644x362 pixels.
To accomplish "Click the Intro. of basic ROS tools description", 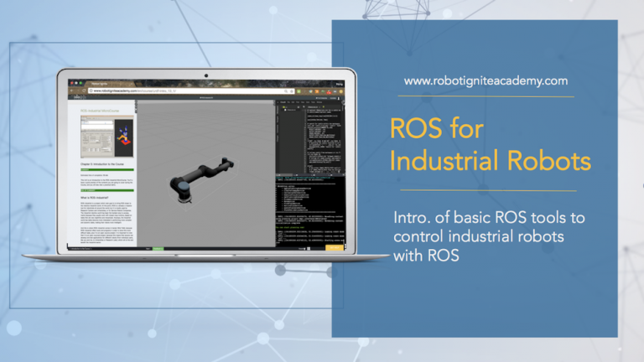I will pos(489,236).
